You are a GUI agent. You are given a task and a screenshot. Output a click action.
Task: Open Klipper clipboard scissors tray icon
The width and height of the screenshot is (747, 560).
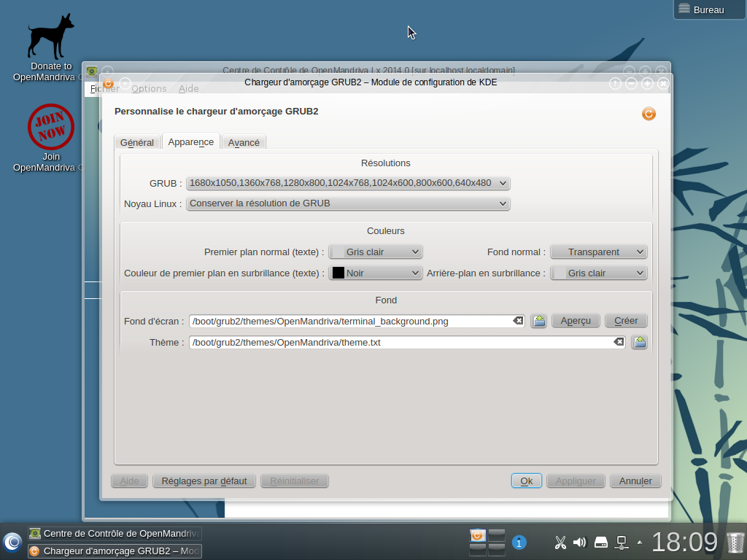click(560, 542)
